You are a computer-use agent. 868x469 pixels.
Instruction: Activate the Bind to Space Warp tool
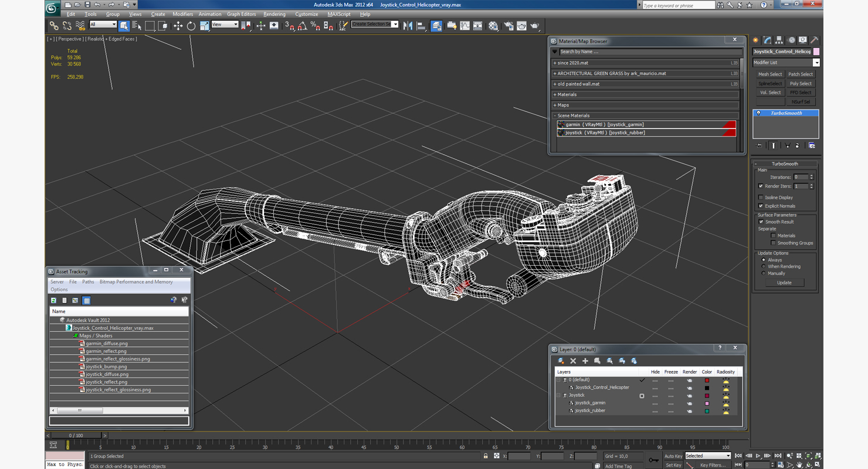pyautogui.click(x=80, y=26)
